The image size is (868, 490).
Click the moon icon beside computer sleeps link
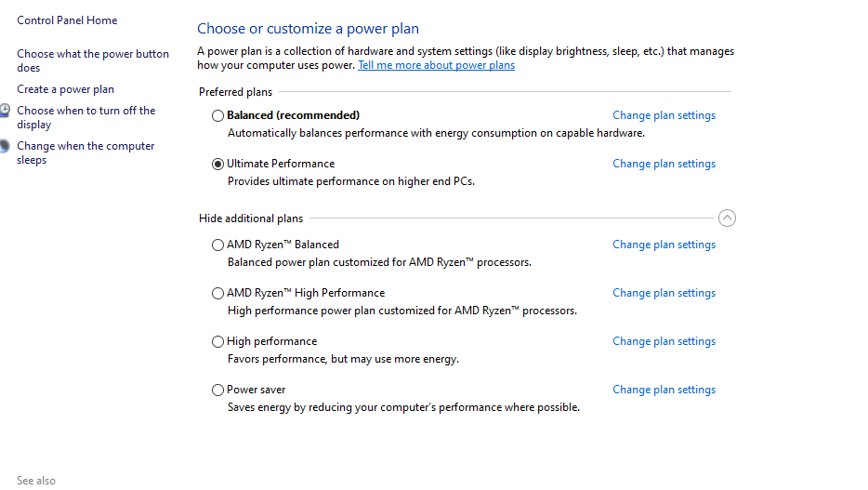pyautogui.click(x=5, y=146)
